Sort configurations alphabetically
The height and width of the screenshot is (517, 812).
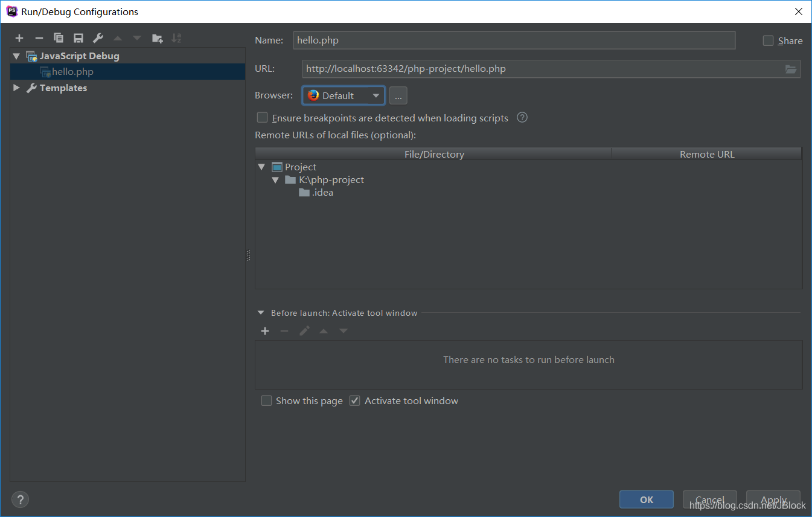(176, 38)
